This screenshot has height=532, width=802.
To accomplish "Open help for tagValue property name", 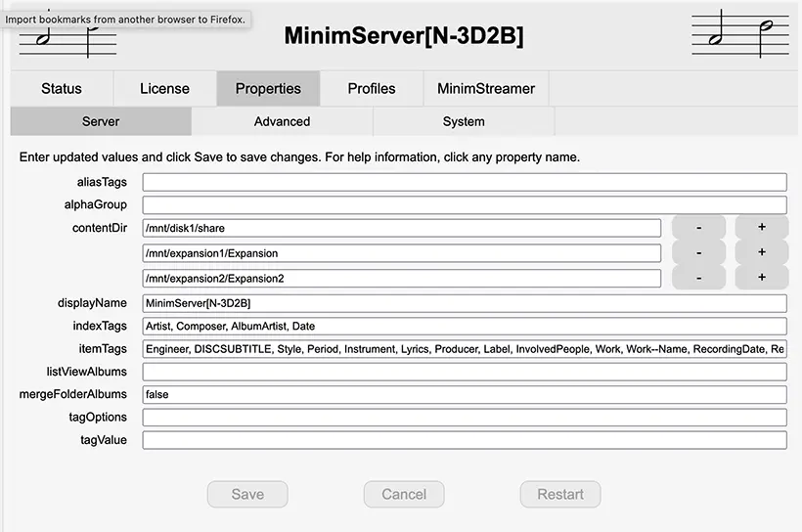I will coord(104,440).
